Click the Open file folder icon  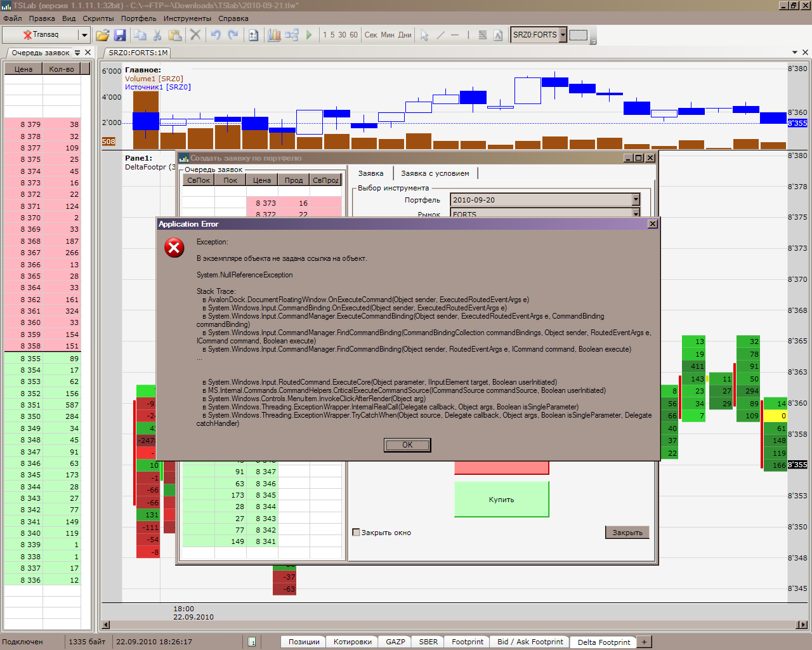102,35
